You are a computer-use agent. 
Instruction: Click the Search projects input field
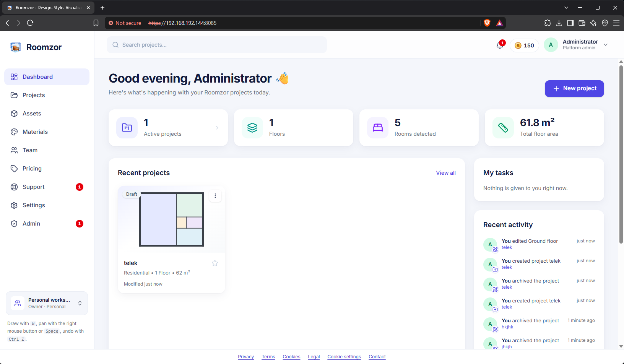coord(217,45)
